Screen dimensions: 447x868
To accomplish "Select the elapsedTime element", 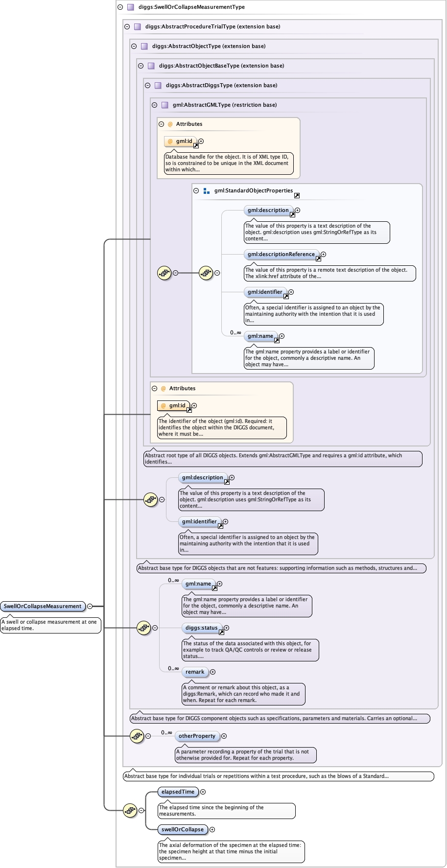I will coord(178,792).
